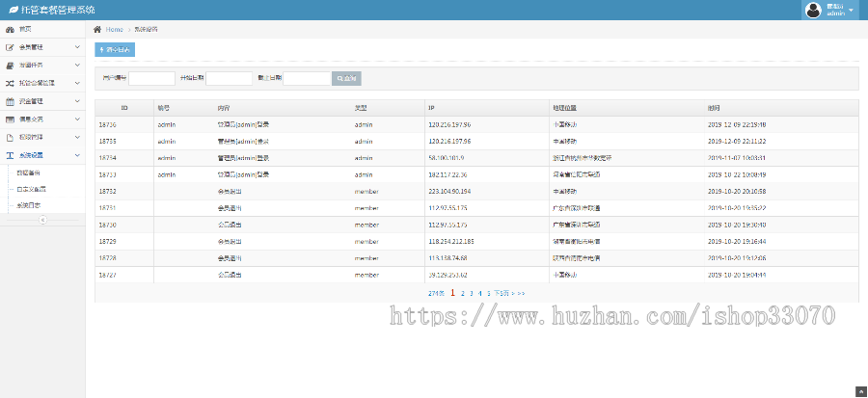The image size is (868, 398).
Task: Focus the 截止日期 date field
Action: pyautogui.click(x=307, y=78)
